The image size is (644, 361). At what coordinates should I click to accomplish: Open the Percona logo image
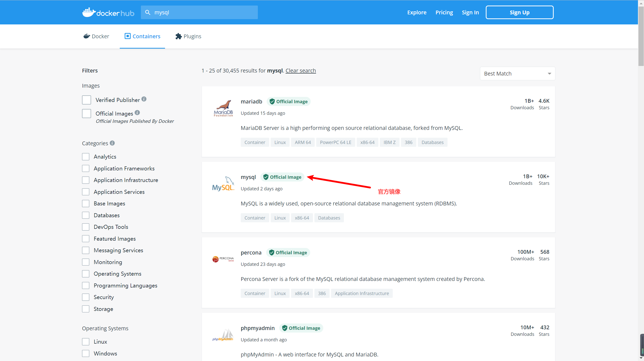223,259
